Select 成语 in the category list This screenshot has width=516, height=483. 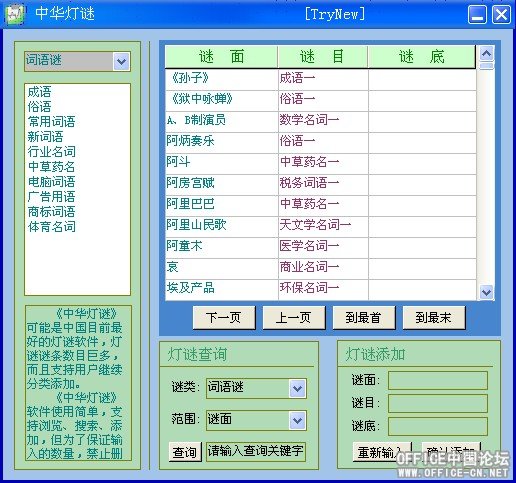coord(40,92)
